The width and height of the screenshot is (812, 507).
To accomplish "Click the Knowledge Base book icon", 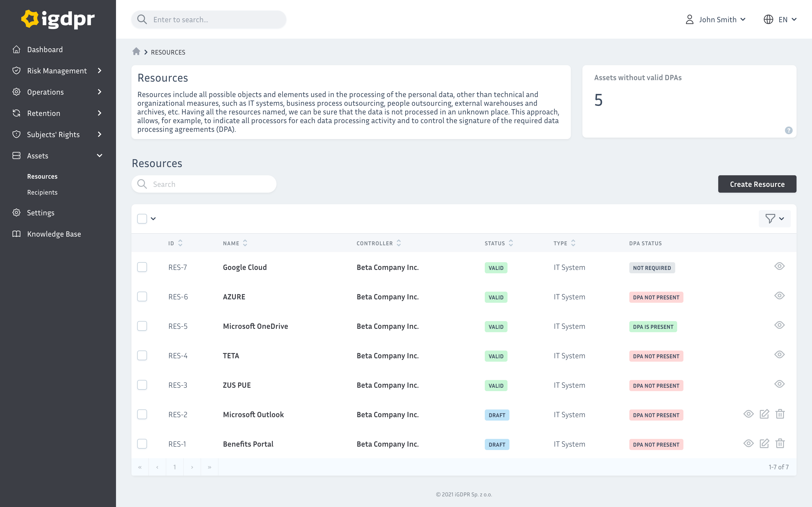I will pyautogui.click(x=17, y=234).
